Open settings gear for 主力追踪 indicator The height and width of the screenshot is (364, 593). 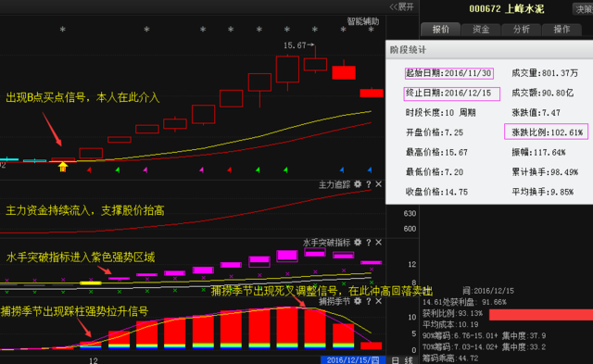[x=358, y=184]
